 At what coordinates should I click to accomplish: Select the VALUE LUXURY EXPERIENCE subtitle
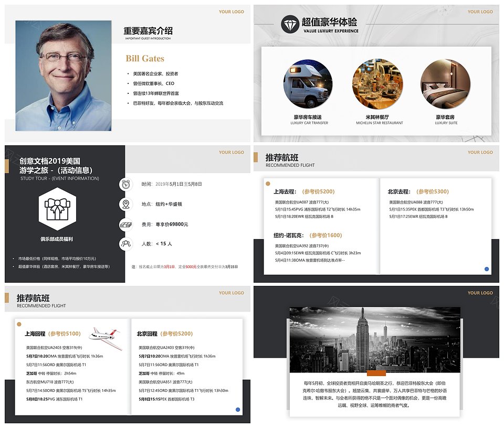coord(331,31)
